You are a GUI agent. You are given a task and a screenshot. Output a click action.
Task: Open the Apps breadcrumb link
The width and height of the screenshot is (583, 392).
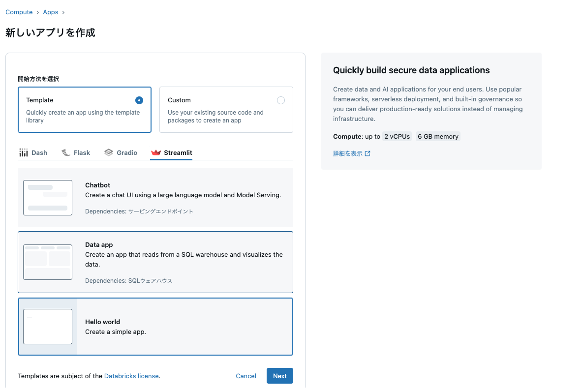point(51,12)
